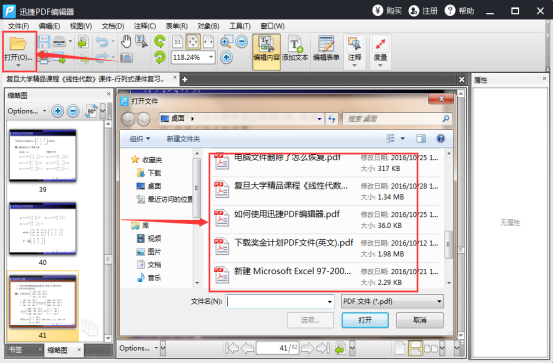Click 注册 register in title bar
554x363 pixels.
[423, 11]
